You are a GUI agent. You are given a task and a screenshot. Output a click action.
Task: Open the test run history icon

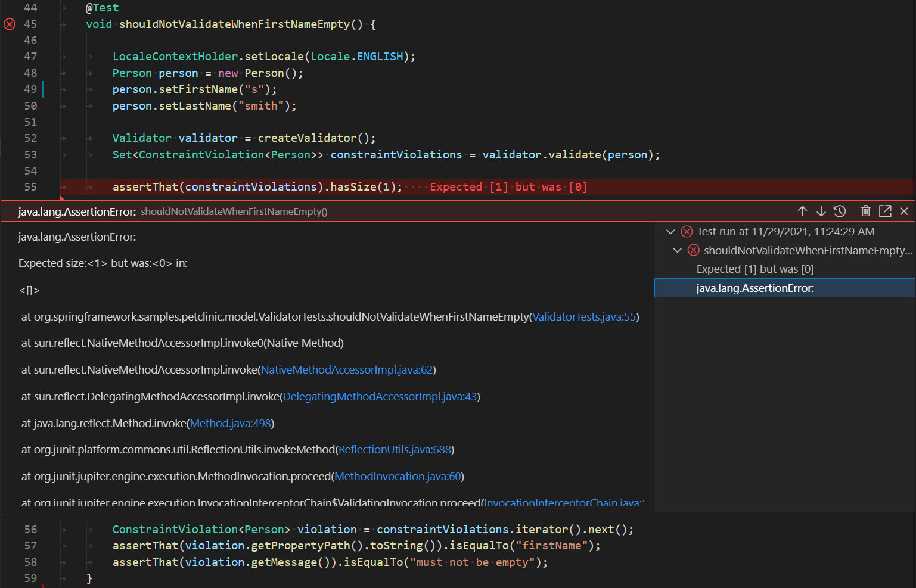pos(840,211)
